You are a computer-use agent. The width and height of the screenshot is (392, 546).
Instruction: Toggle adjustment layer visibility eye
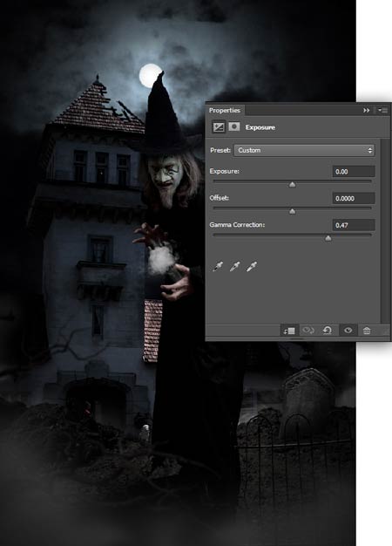point(348,330)
